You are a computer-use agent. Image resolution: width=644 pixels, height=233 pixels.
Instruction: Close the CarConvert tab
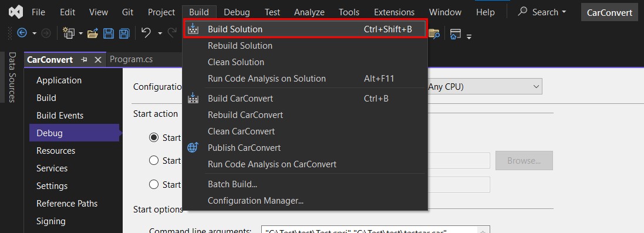click(98, 60)
